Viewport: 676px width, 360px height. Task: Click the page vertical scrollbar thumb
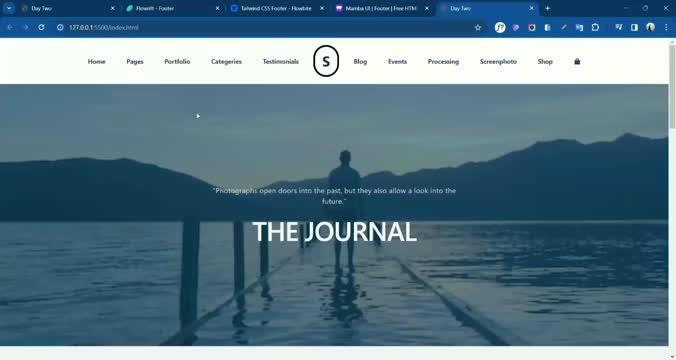point(672,86)
